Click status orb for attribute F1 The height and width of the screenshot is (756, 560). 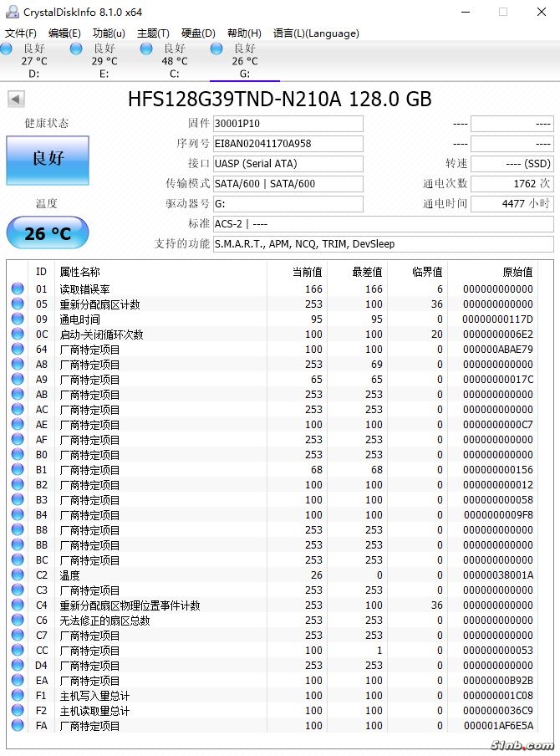[x=18, y=695]
